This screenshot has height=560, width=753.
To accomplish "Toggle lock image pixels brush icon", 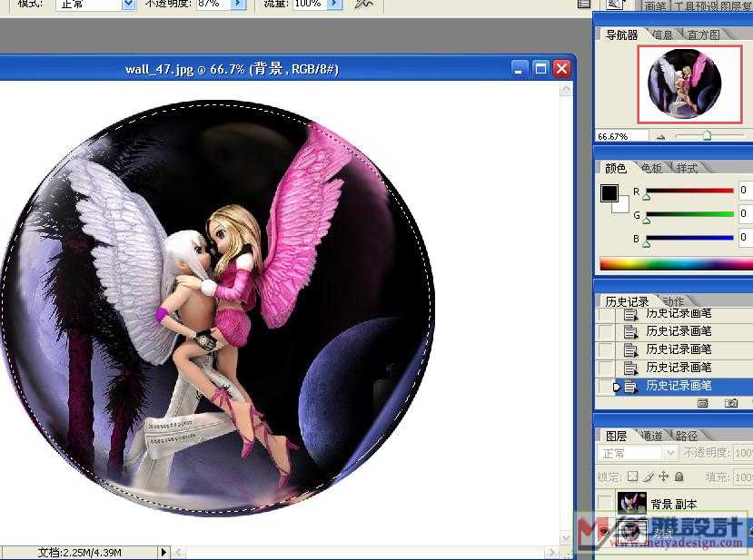I will (649, 476).
